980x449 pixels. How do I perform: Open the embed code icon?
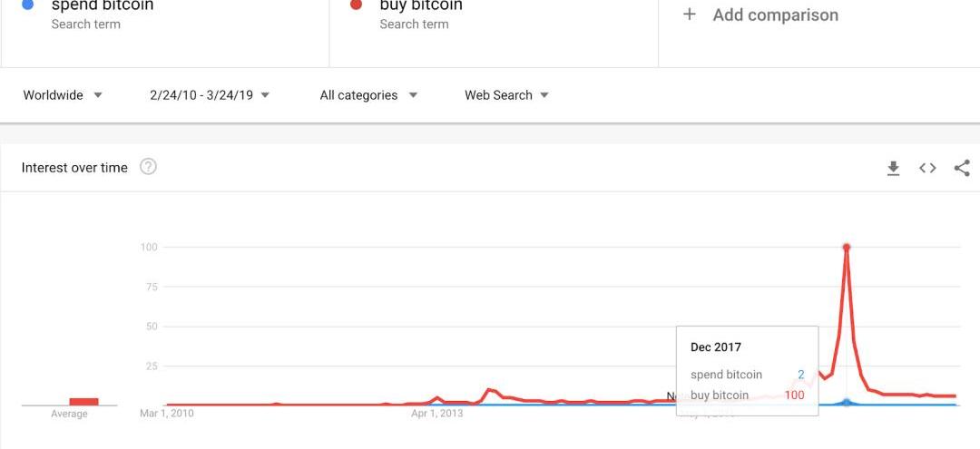coord(927,168)
